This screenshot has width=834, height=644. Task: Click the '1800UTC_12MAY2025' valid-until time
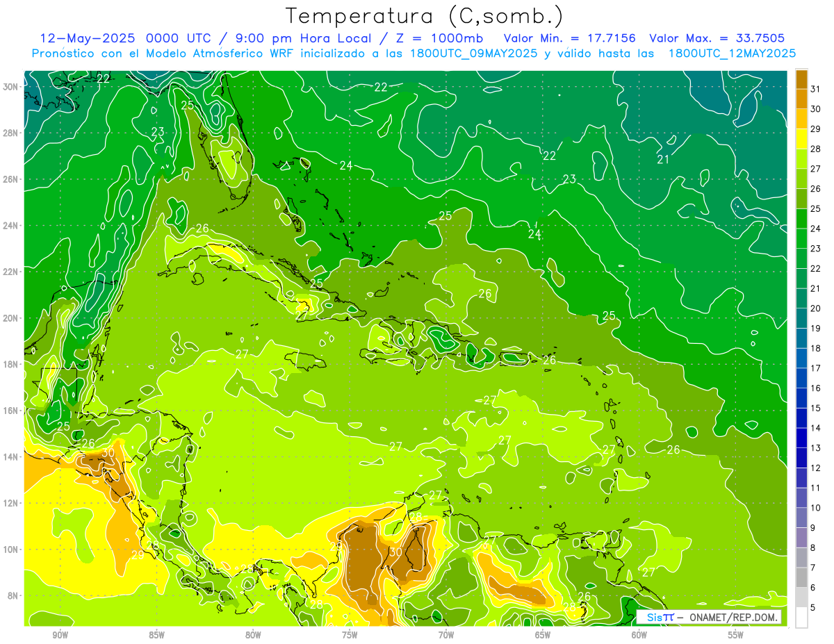click(732, 53)
